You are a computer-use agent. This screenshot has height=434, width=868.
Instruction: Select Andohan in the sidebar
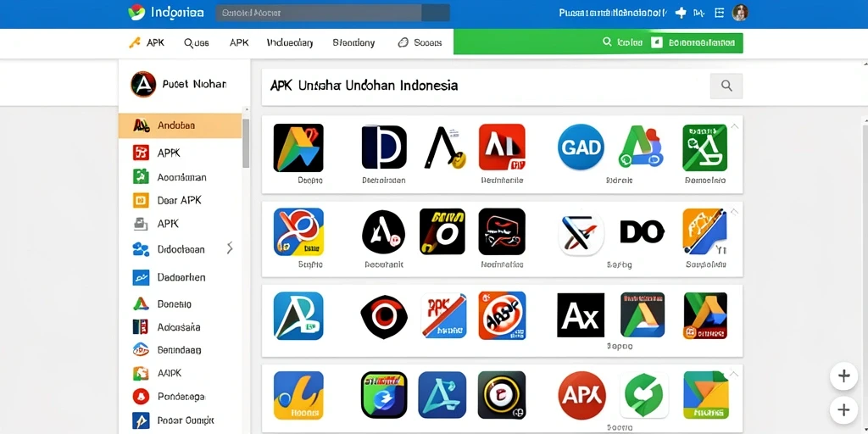point(180,125)
